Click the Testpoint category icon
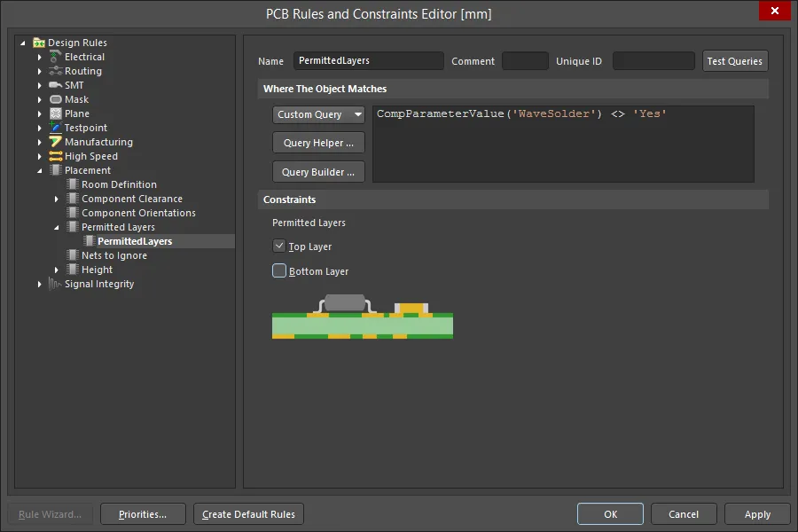 [x=56, y=128]
